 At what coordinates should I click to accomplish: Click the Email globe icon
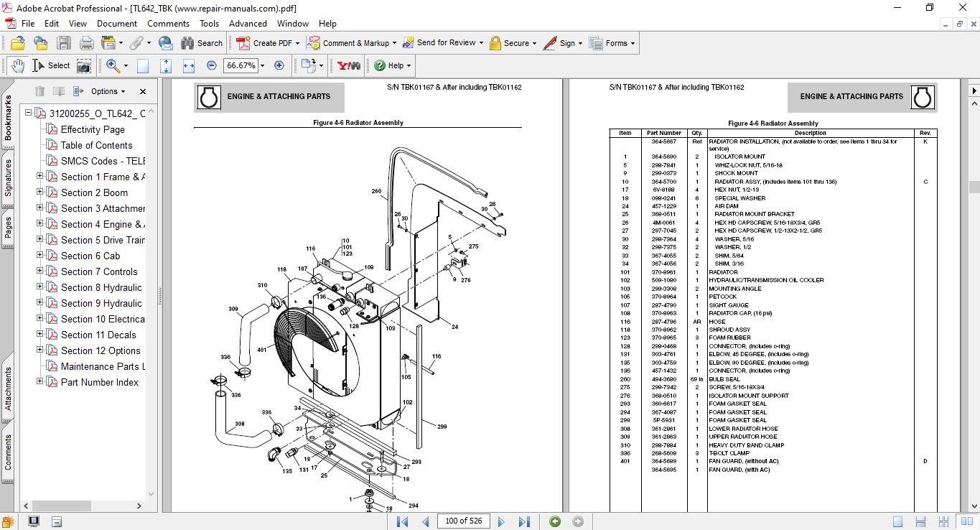[x=165, y=43]
